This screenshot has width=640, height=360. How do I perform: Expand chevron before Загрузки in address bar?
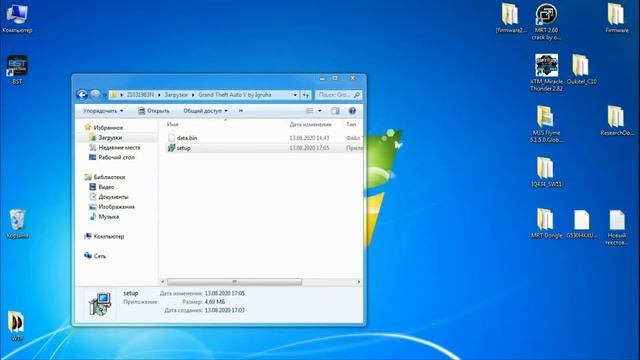click(x=159, y=95)
